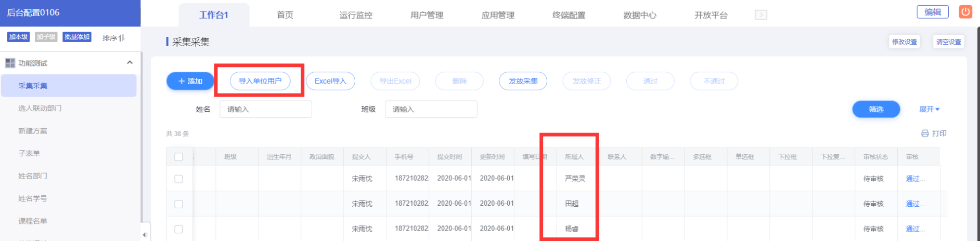Click the 清空设置 button
This screenshot has width=980, height=241.
(x=949, y=42)
